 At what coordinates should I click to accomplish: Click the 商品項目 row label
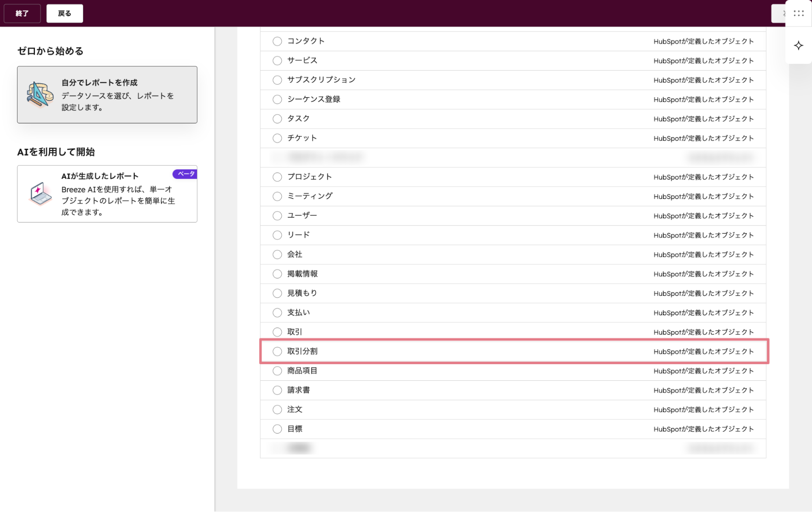pyautogui.click(x=302, y=371)
